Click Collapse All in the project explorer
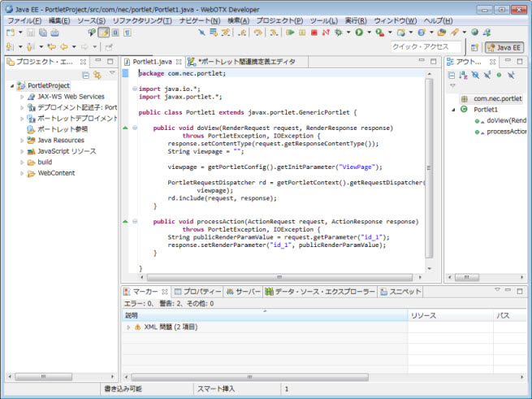Image resolution: width=532 pixels, height=399 pixels. click(85, 74)
